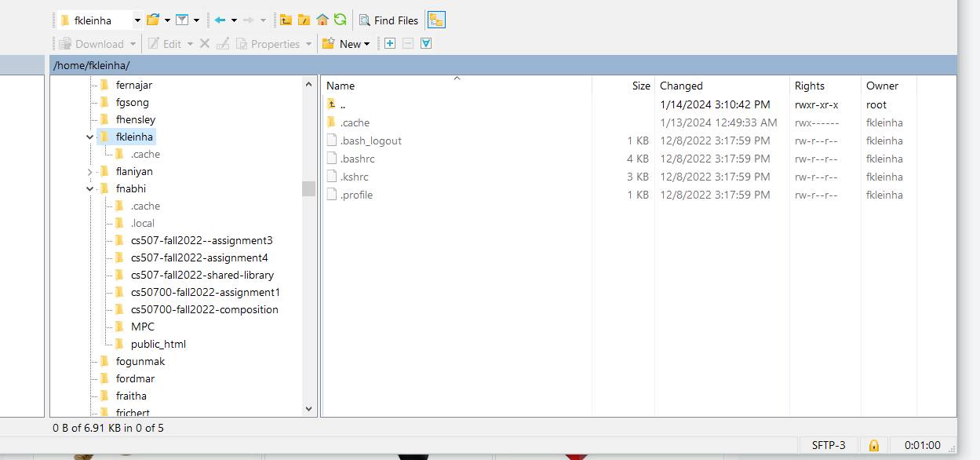Collapse the fnabhi tree node
This screenshot has height=460, width=980.
pyautogui.click(x=90, y=188)
